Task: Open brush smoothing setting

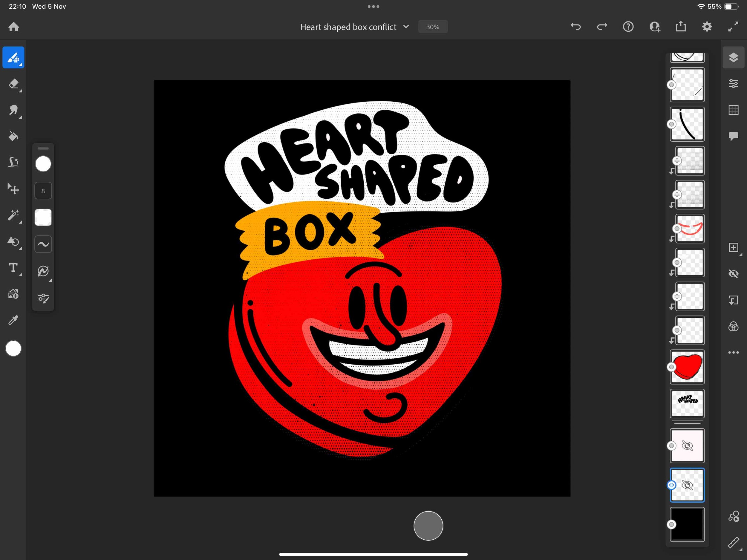Action: (43, 244)
